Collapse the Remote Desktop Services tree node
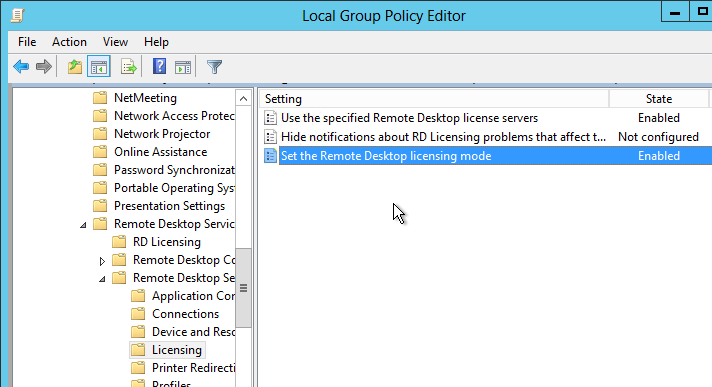The width and height of the screenshot is (712, 387). (83, 225)
